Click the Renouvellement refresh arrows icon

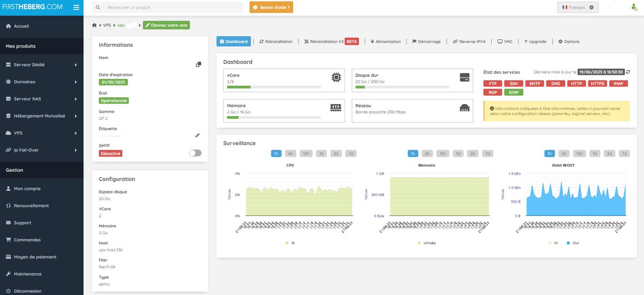(8, 206)
